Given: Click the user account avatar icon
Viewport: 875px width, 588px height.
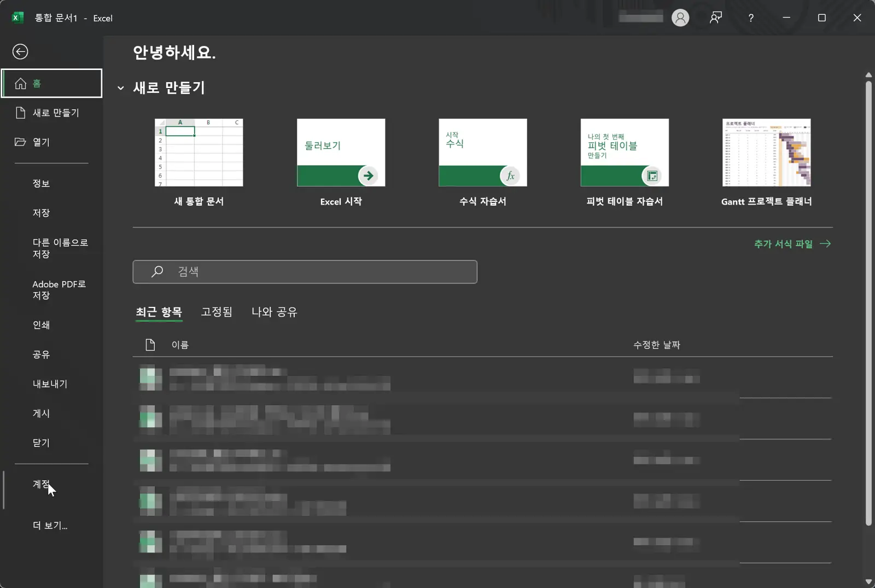Looking at the screenshot, I should [x=680, y=18].
